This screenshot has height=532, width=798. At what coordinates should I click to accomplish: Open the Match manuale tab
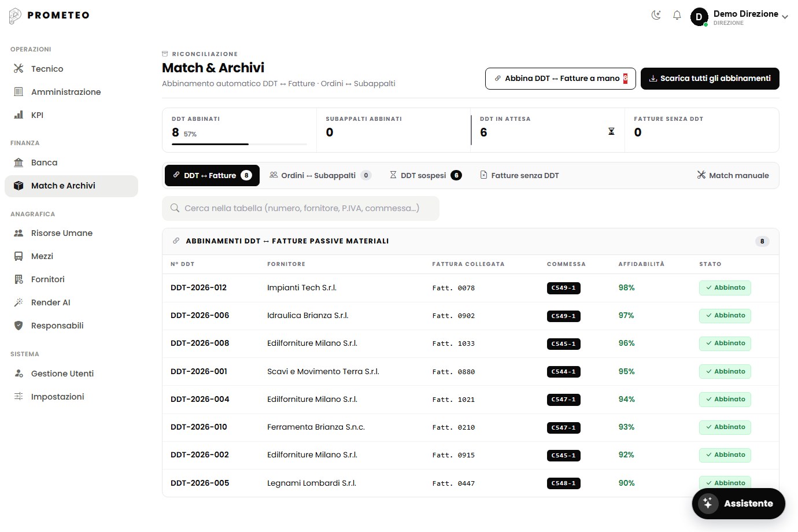tap(733, 175)
